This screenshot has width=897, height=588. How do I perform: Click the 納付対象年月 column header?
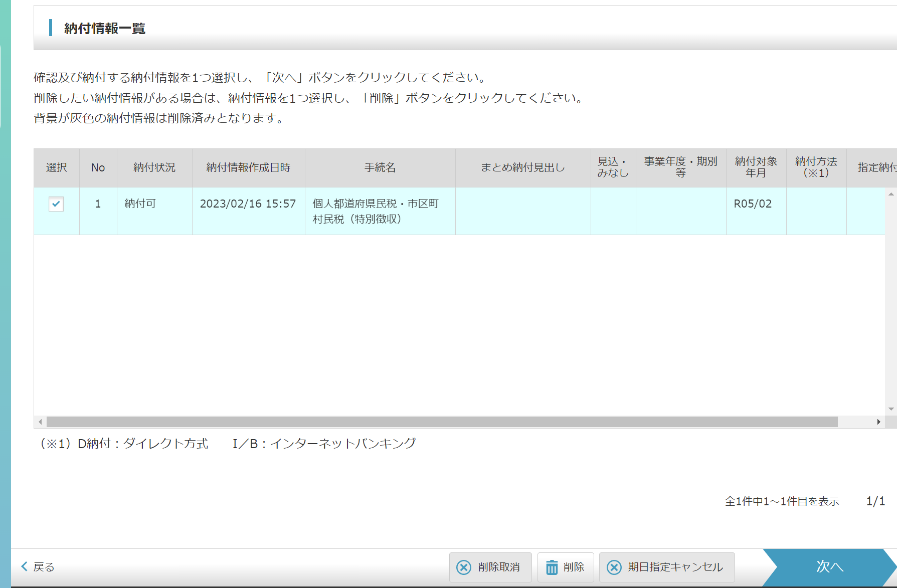click(x=756, y=168)
